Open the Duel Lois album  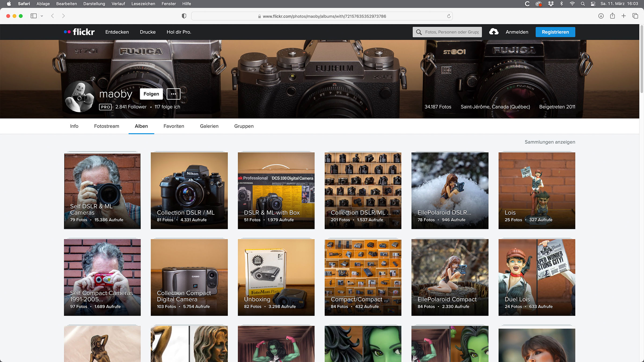point(537,277)
